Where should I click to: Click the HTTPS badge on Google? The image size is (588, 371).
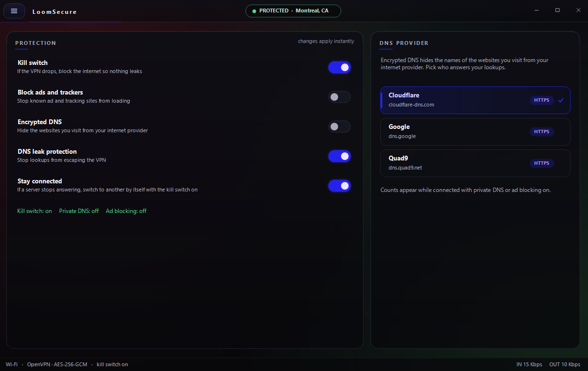point(542,132)
